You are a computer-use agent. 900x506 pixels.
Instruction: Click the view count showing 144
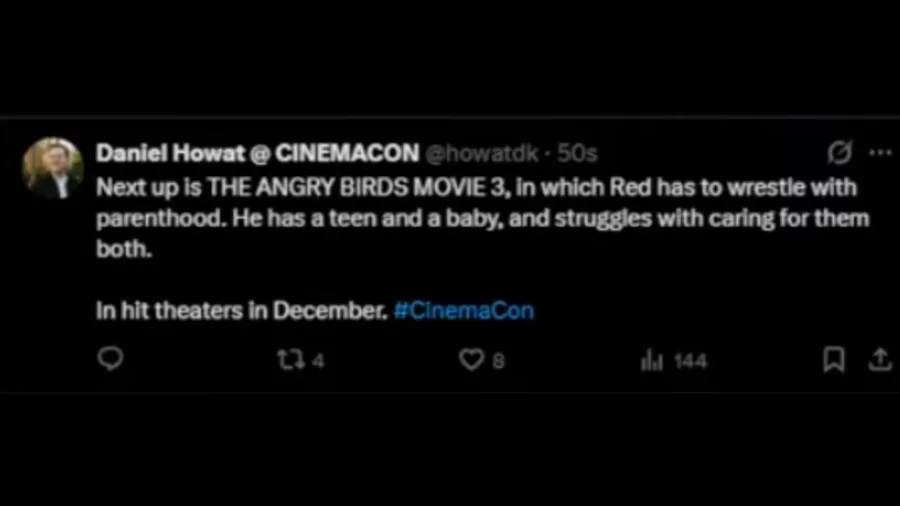coord(690,361)
